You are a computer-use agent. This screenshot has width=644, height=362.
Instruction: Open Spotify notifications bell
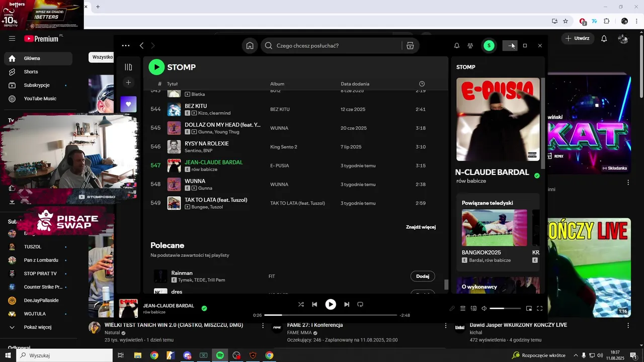pyautogui.click(x=457, y=46)
